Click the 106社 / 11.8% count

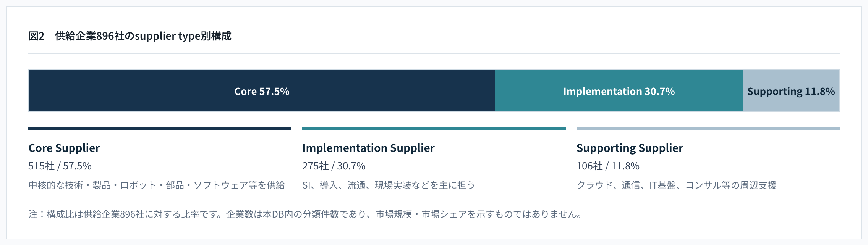tap(608, 166)
